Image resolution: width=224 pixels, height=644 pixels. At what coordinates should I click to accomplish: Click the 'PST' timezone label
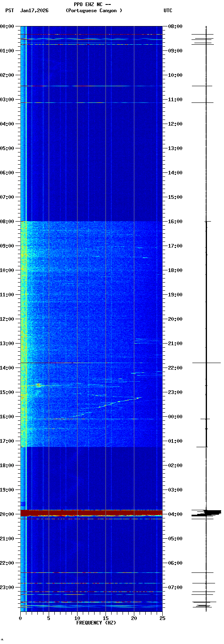[9, 11]
